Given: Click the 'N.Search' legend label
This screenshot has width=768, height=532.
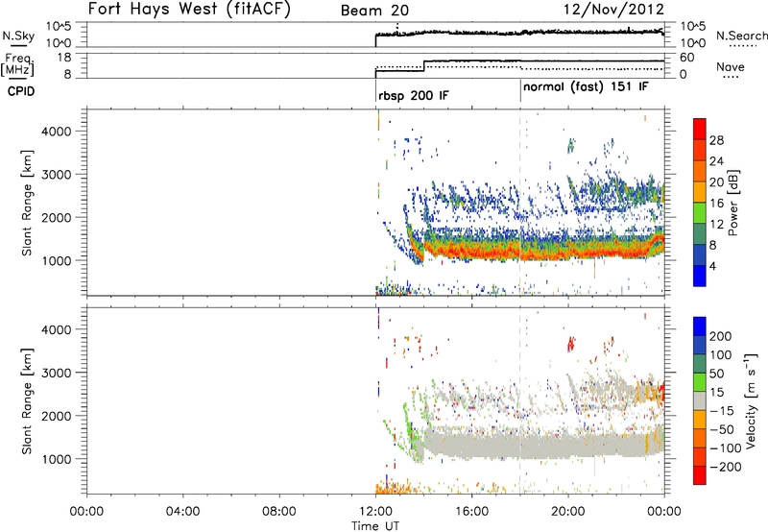Looking at the screenshot, I should (741, 36).
